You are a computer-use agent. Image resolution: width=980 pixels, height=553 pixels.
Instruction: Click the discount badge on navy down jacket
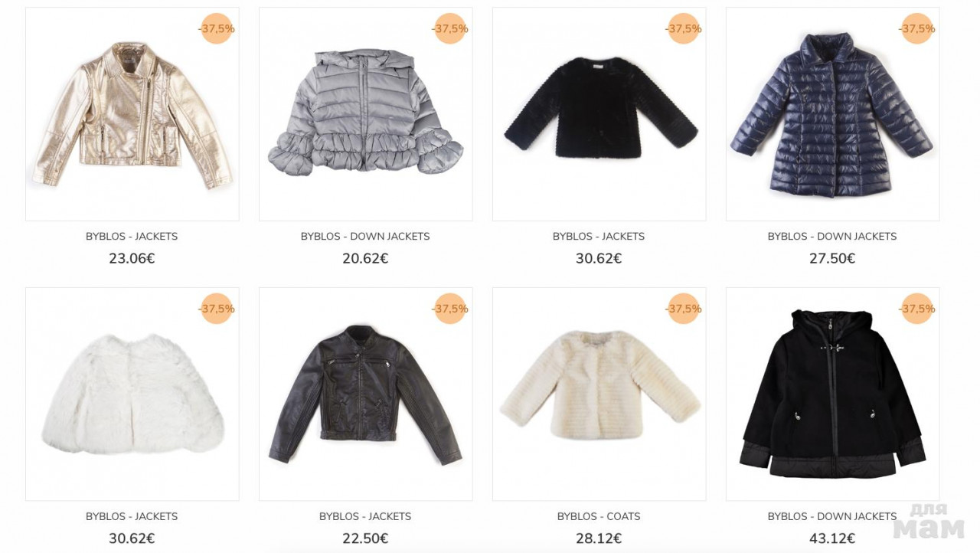tap(917, 28)
